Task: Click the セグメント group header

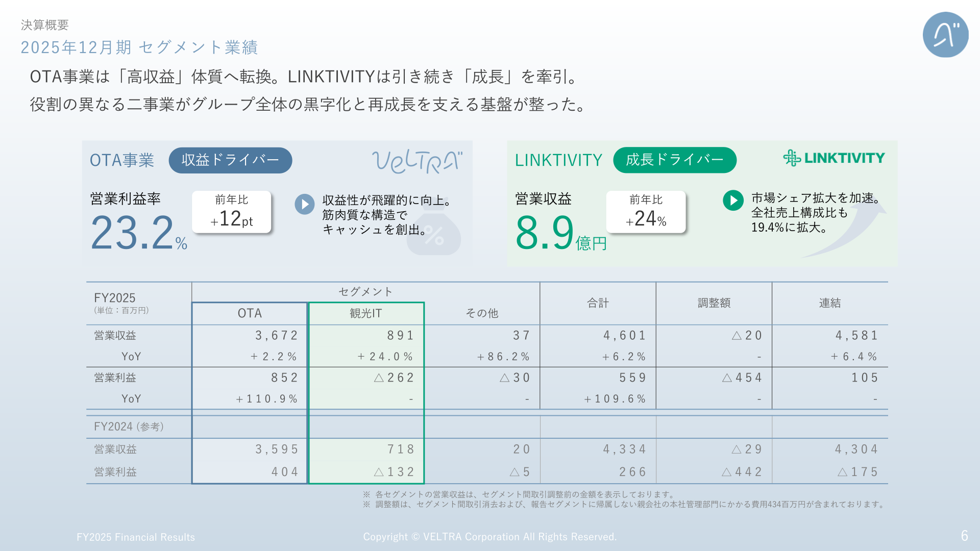Action: pos(365,291)
